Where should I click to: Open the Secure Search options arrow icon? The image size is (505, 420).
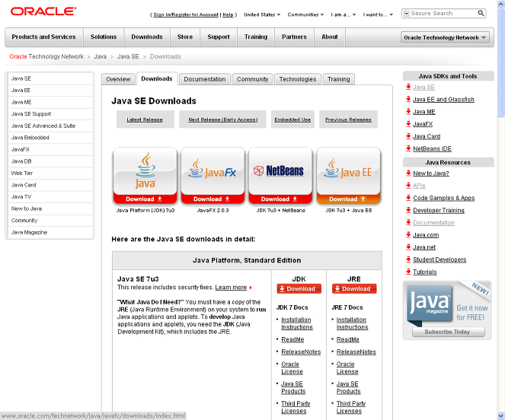click(x=407, y=14)
